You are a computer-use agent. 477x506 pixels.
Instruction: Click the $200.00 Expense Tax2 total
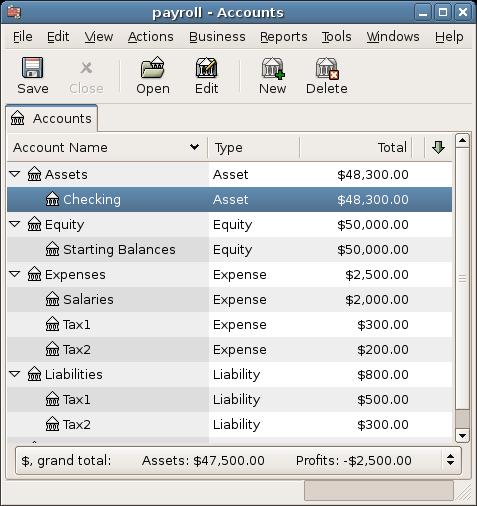click(383, 349)
